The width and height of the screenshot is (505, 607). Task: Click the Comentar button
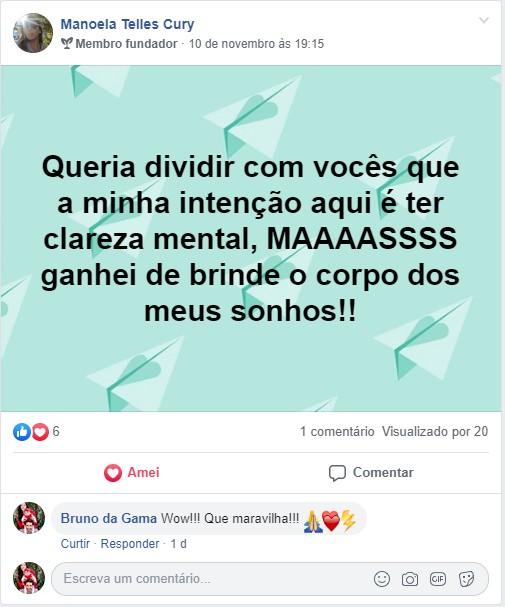(371, 473)
